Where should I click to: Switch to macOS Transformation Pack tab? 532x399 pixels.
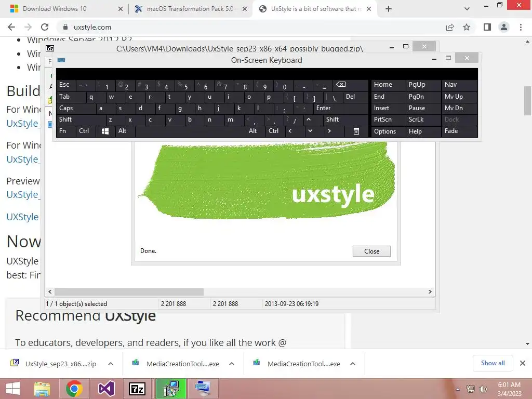pos(191,9)
